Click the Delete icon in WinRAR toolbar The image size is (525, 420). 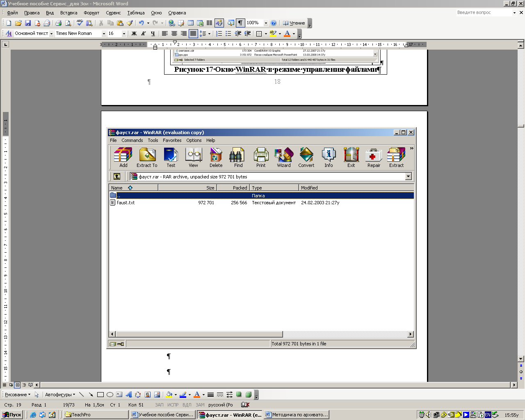click(216, 157)
